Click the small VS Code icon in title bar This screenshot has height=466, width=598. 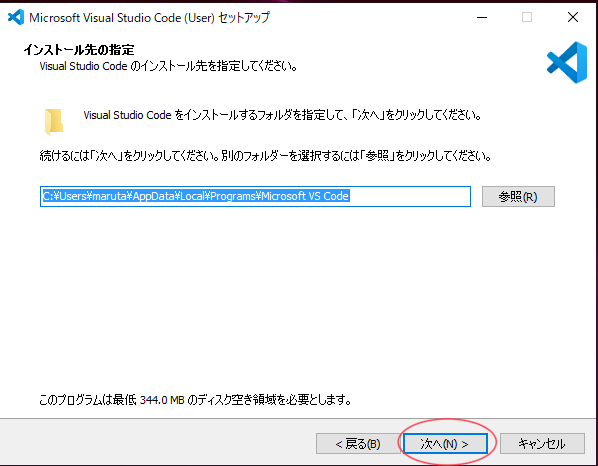(16, 17)
